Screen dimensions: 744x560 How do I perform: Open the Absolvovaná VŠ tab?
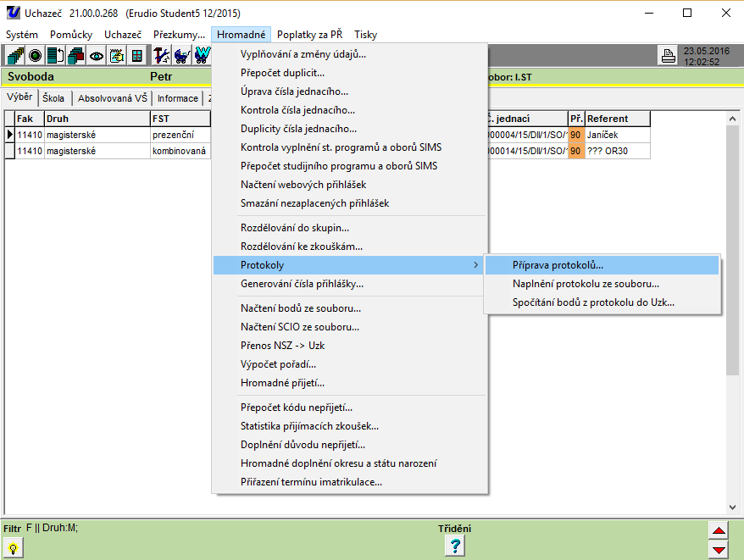pos(112,98)
